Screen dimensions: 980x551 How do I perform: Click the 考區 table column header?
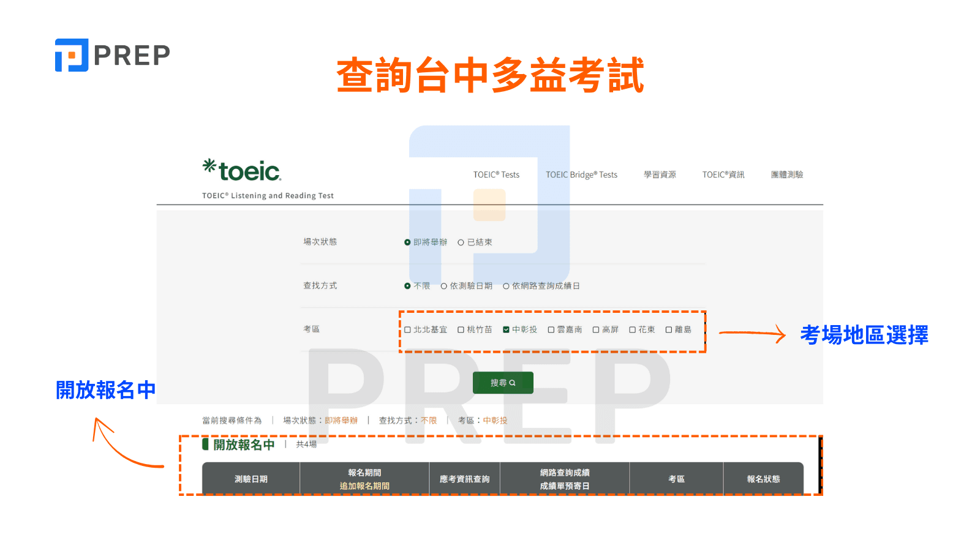pyautogui.click(x=676, y=479)
